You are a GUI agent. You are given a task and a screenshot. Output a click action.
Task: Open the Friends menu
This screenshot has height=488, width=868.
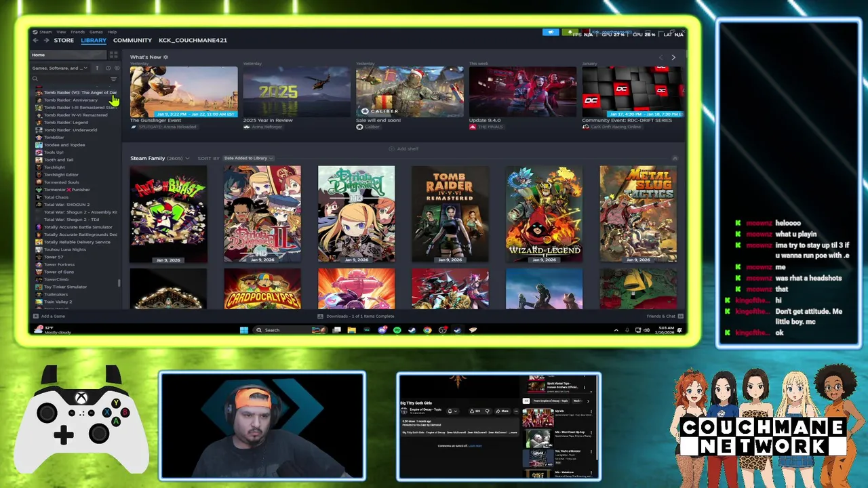tap(78, 32)
